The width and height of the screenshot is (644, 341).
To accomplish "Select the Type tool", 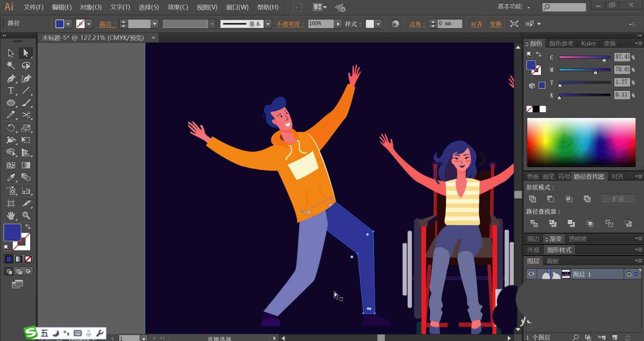I will tap(11, 91).
